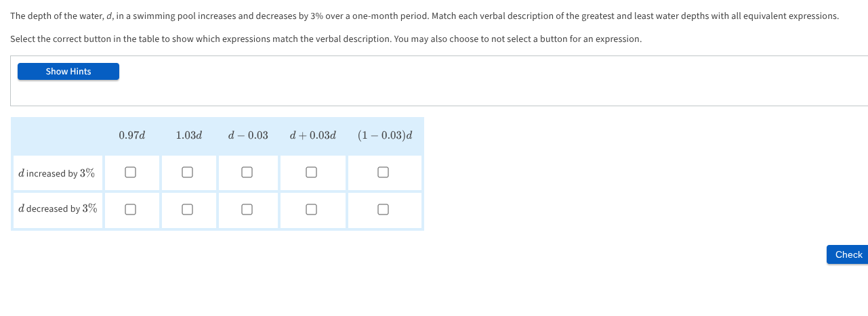
Task: Click the 1.03d column header
Action: [x=188, y=135]
